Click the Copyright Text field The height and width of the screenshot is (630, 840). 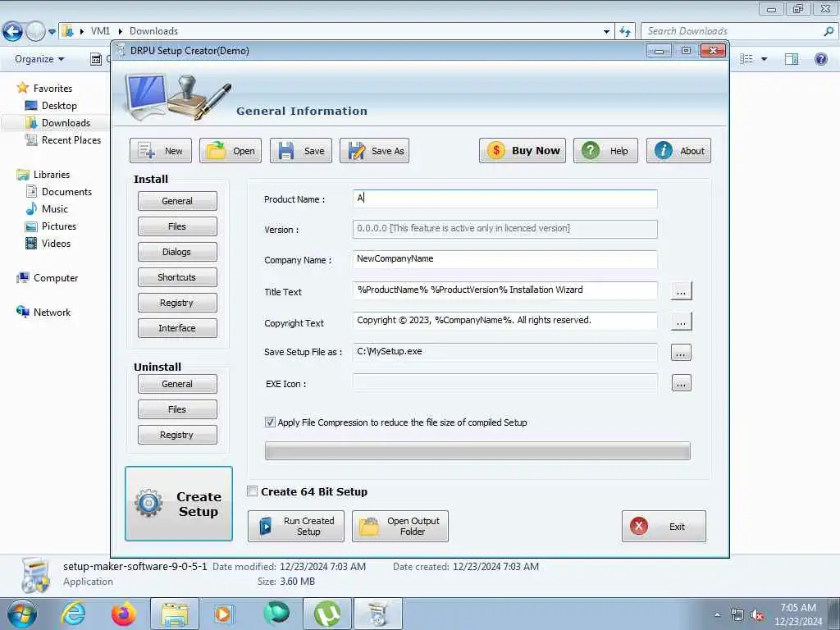505,321
